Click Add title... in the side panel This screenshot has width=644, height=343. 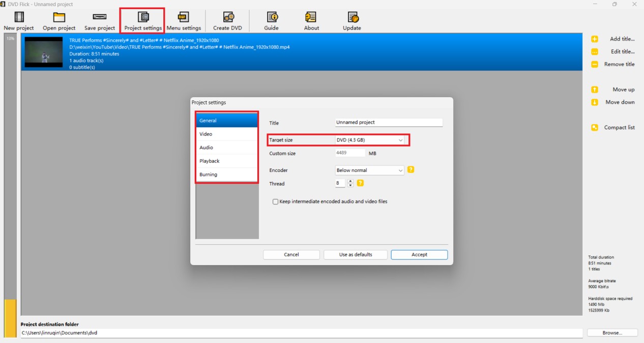point(622,39)
